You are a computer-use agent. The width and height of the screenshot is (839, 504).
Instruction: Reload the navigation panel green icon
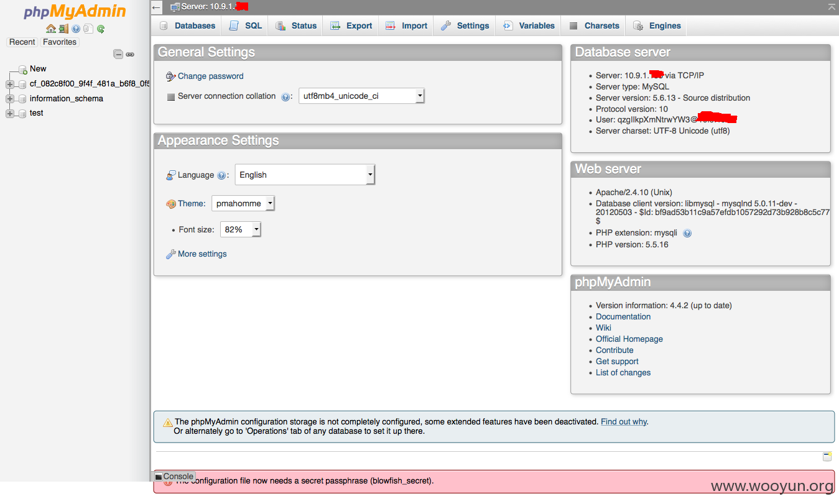click(x=101, y=29)
